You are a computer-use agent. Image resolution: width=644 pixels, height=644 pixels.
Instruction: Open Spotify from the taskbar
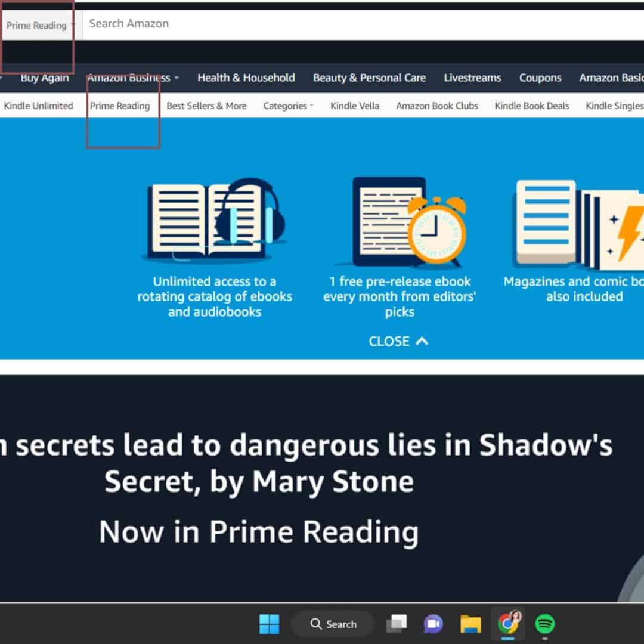pyautogui.click(x=544, y=624)
